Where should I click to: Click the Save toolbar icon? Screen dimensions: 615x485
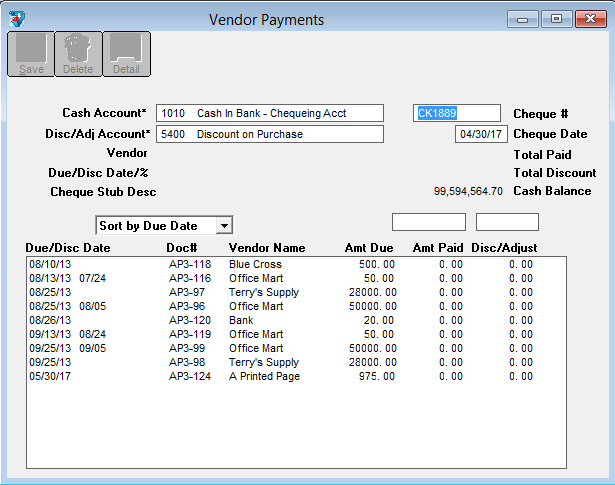[x=31, y=54]
